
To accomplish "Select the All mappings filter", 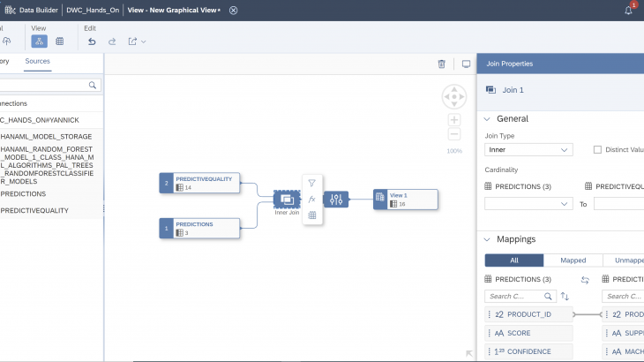I will pyautogui.click(x=514, y=260).
